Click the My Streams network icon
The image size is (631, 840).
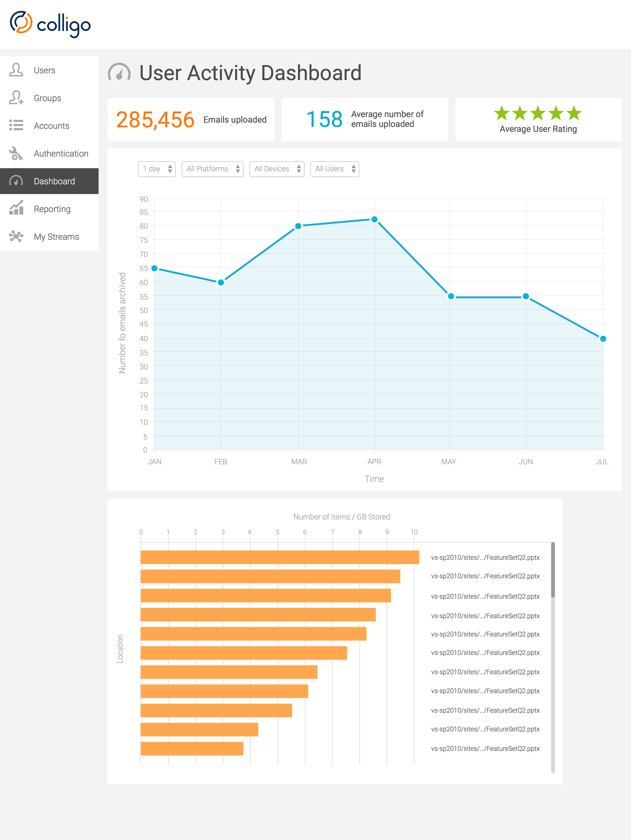(16, 236)
